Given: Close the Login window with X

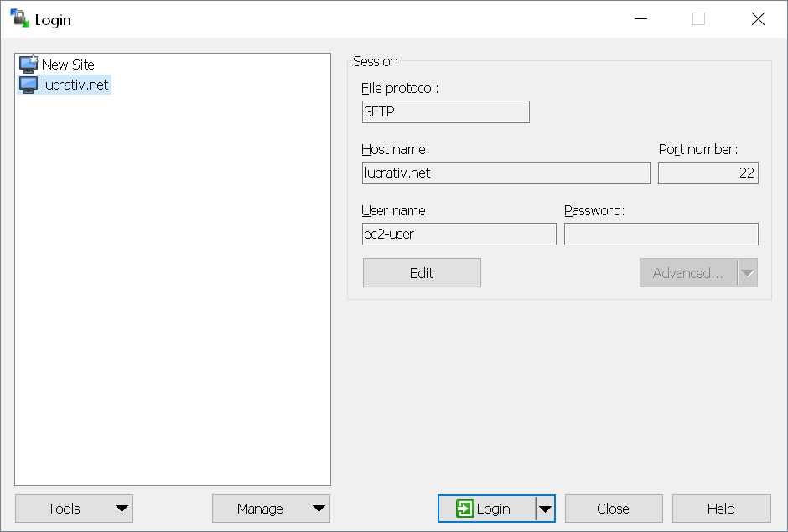Looking at the screenshot, I should [758, 19].
